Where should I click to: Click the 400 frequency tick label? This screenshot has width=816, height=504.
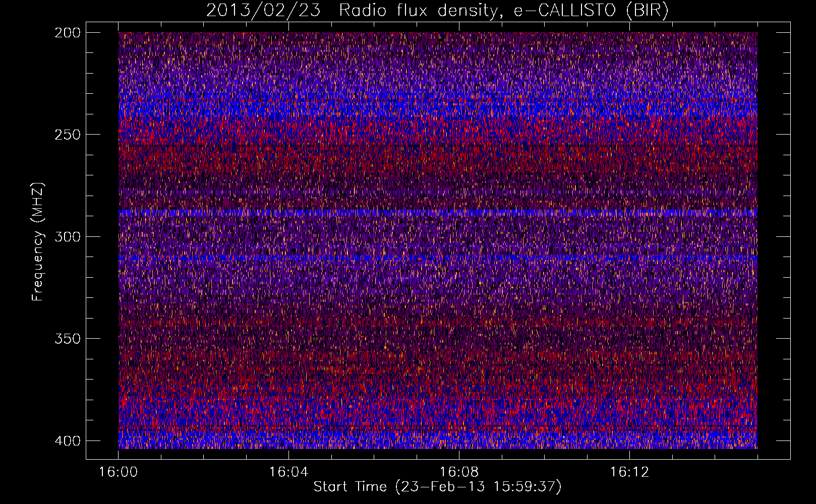[67, 441]
